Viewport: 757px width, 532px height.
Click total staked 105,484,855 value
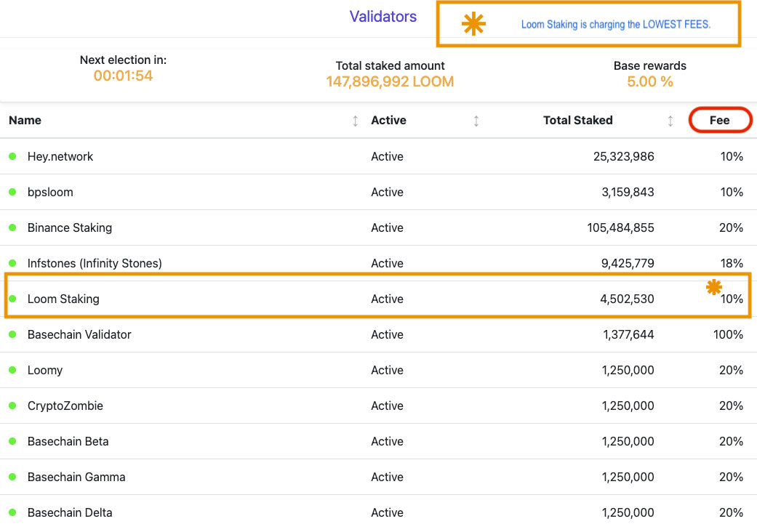pyautogui.click(x=620, y=228)
